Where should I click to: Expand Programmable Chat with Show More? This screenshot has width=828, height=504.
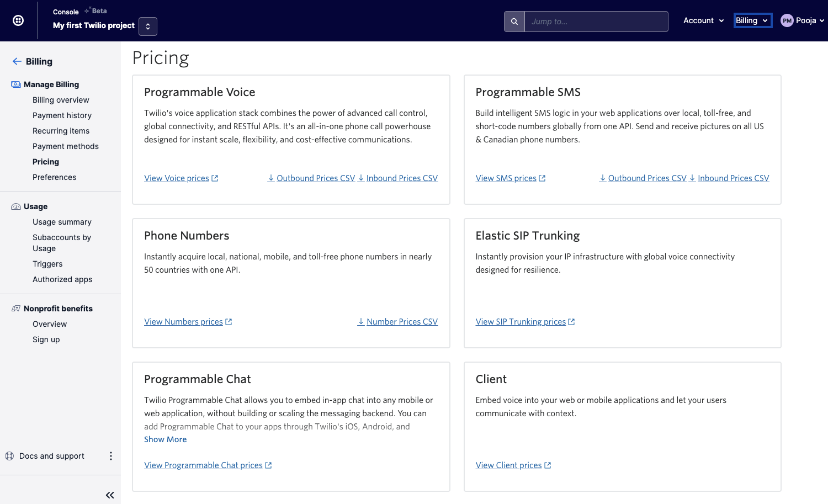click(x=166, y=439)
